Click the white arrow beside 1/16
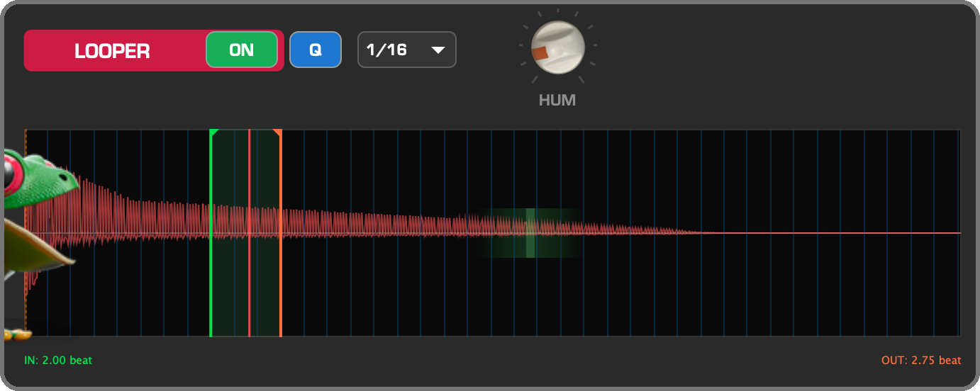 (x=438, y=50)
